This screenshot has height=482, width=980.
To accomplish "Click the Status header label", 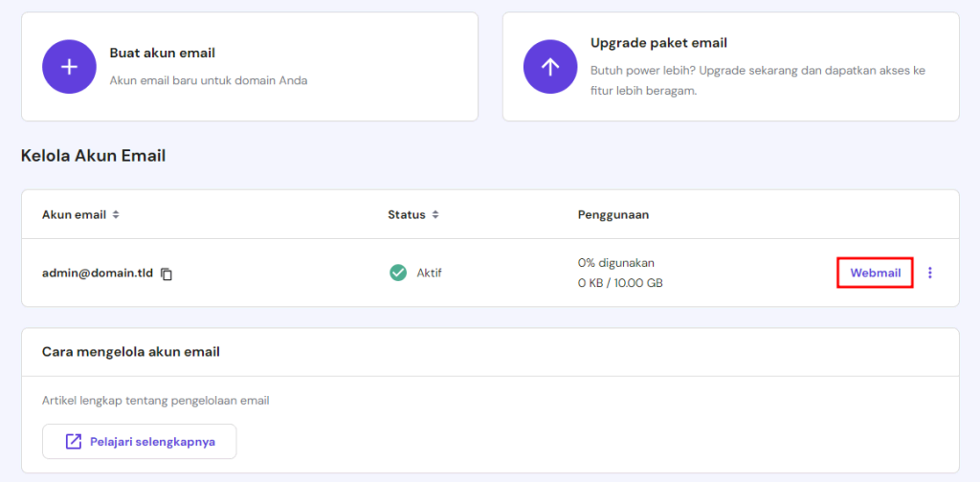I will click(406, 215).
